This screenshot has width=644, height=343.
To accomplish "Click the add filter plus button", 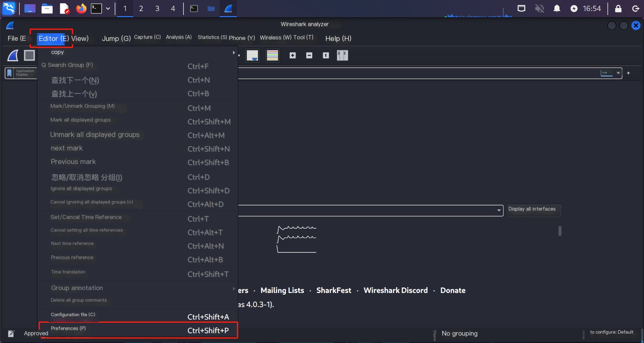I will (x=629, y=73).
